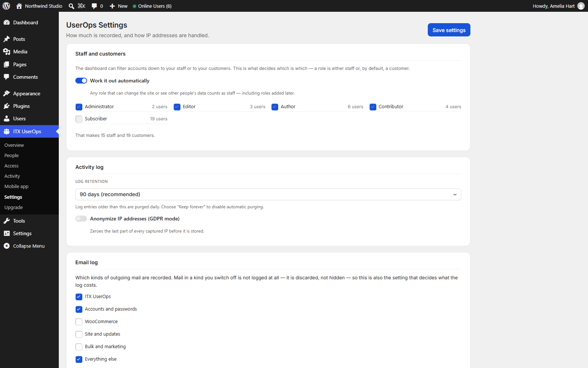The width and height of the screenshot is (588, 368).
Task: Open the Activity submenu item
Action: (12, 176)
